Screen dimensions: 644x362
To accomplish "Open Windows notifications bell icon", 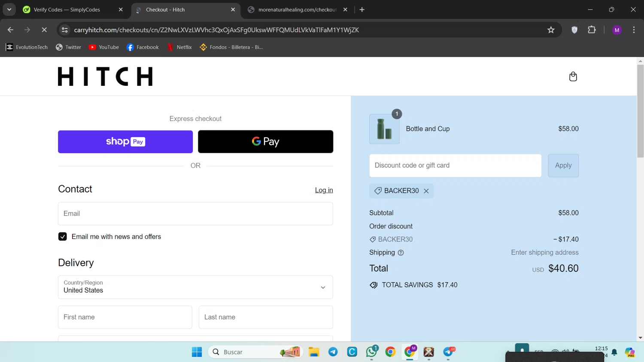I will pos(614,352).
